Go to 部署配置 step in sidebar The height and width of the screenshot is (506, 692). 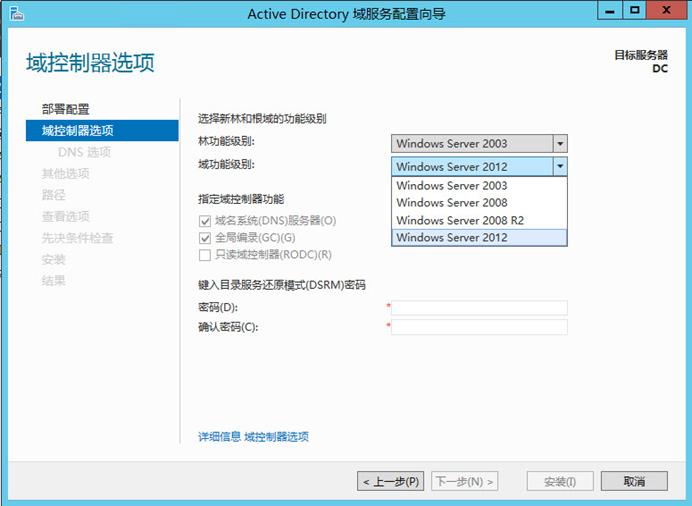point(66,109)
